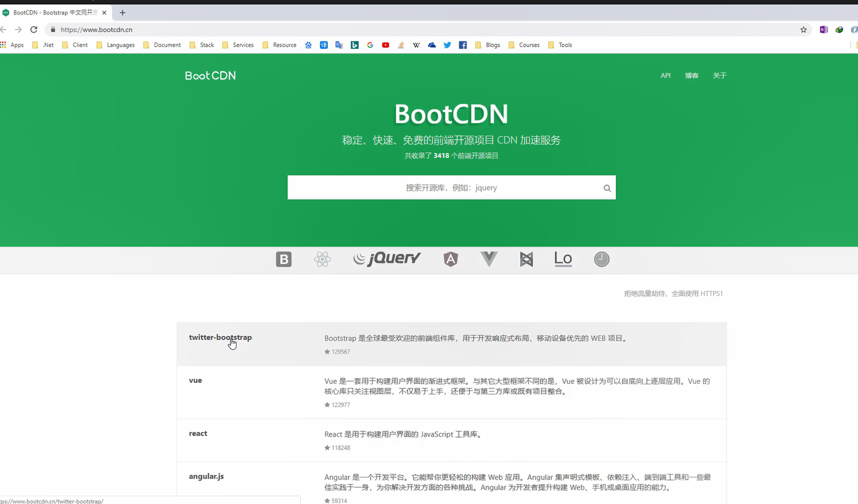Screen dimensions: 858x504
Task: Expand the Services bookmark folder
Action: [x=238, y=45]
